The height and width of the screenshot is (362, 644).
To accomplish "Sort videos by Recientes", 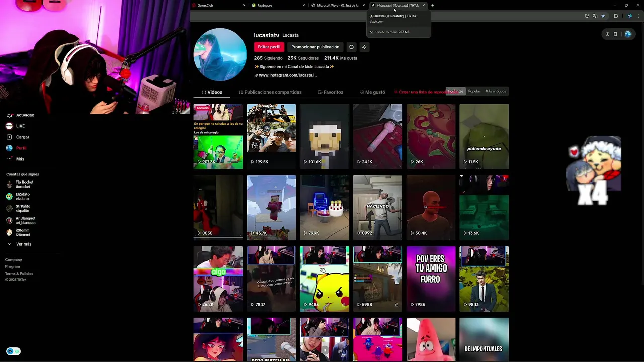I will [456, 91].
